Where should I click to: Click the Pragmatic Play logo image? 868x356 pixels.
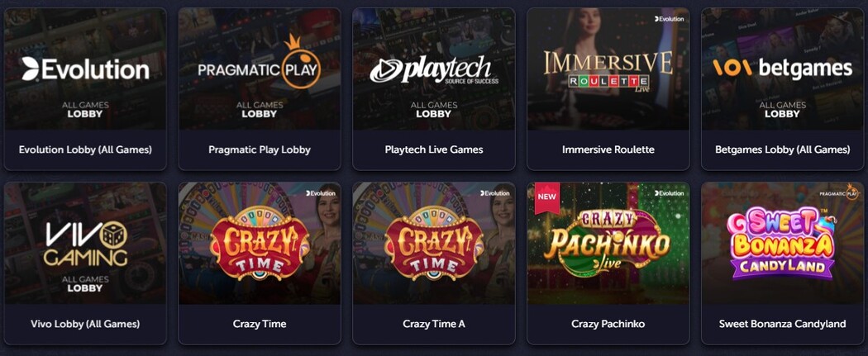pos(260,69)
